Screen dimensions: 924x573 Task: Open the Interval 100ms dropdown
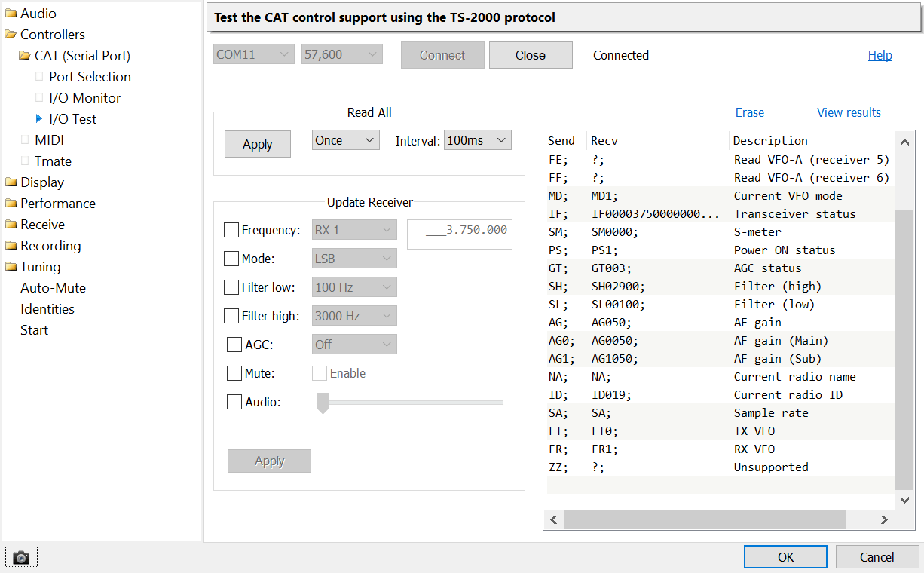tap(477, 140)
